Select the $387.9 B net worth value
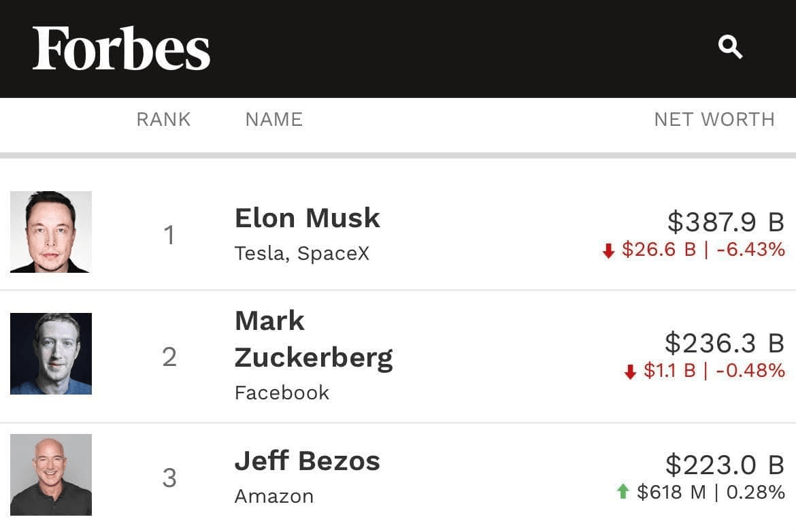Viewport: 796px width, 532px height. pos(726,222)
